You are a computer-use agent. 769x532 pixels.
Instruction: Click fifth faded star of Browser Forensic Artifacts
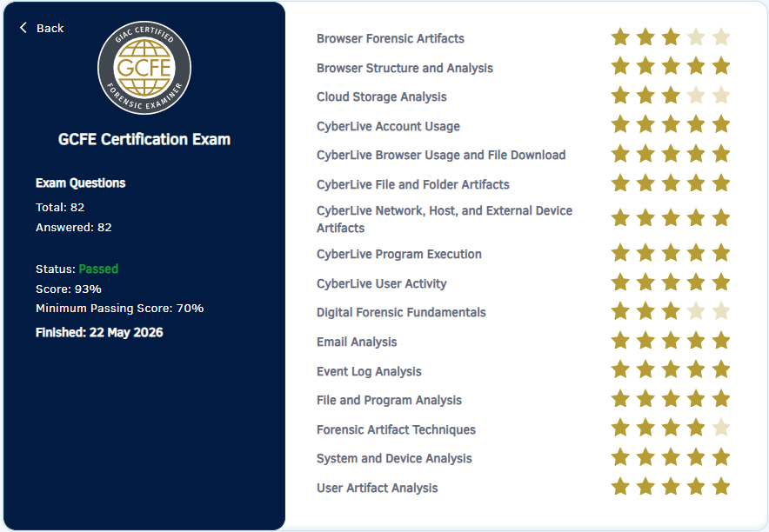[x=721, y=37]
